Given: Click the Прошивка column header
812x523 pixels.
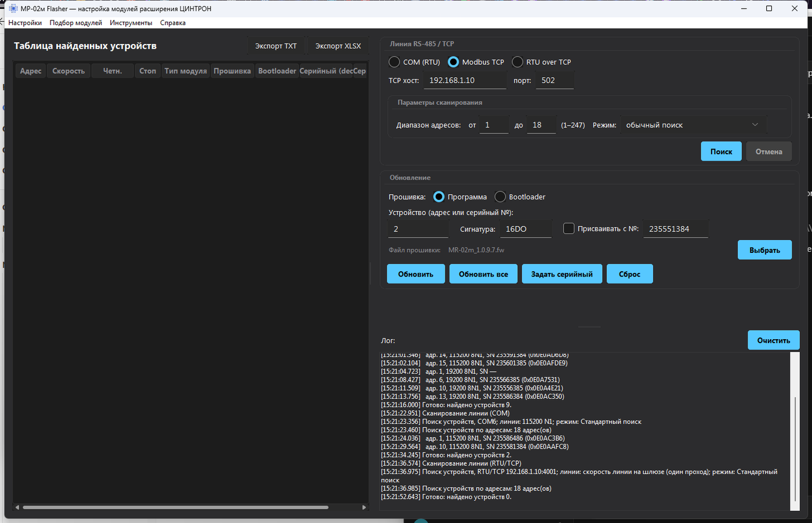Looking at the screenshot, I should (x=232, y=71).
